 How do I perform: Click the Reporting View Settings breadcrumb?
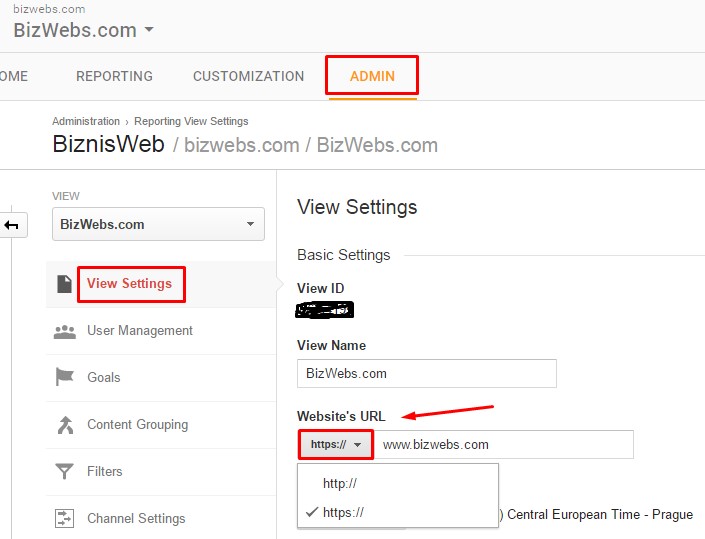point(191,121)
